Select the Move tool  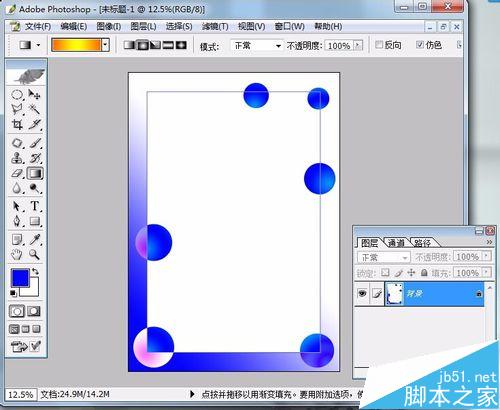point(34,95)
